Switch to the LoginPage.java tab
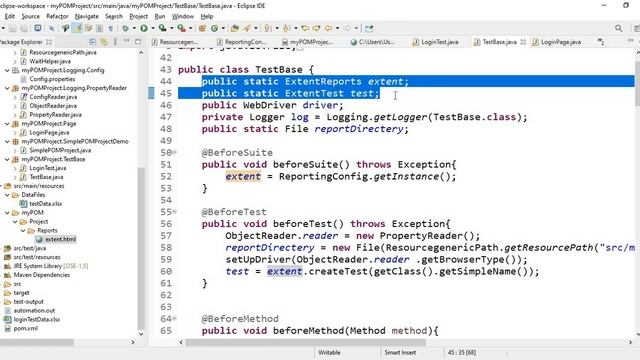Viewport: 640px width, 360px height. pos(556,42)
